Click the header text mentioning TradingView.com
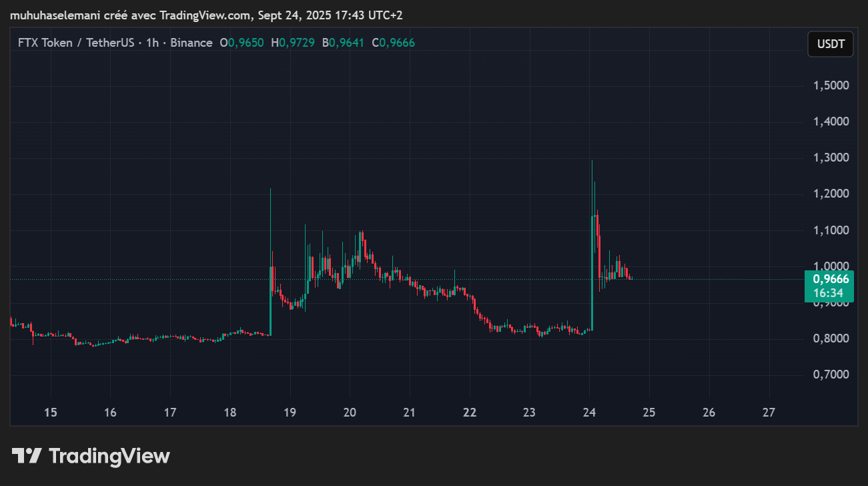868x486 pixels. [205, 15]
